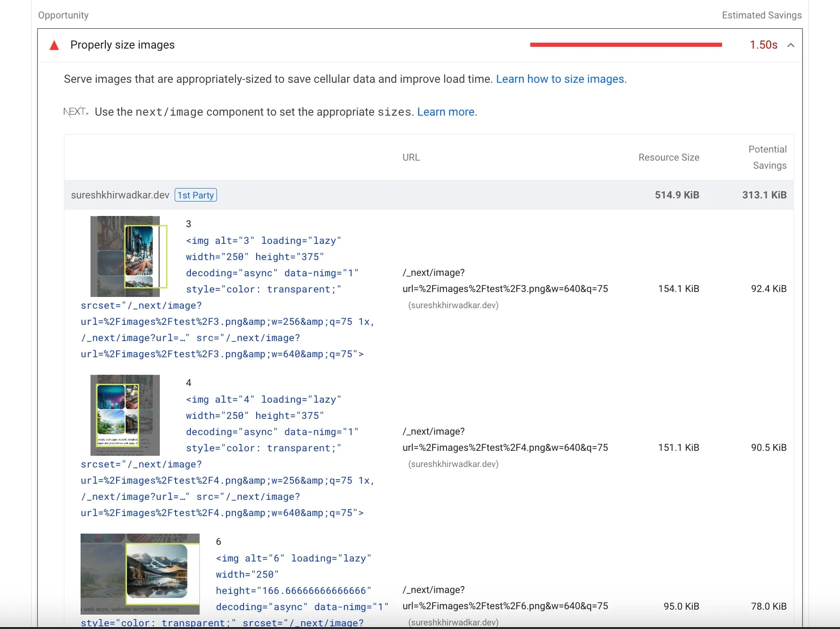Viewport: 840px width, 629px height.
Task: Select the sureshkhirwadkar.dev row header
Action: pos(120,195)
